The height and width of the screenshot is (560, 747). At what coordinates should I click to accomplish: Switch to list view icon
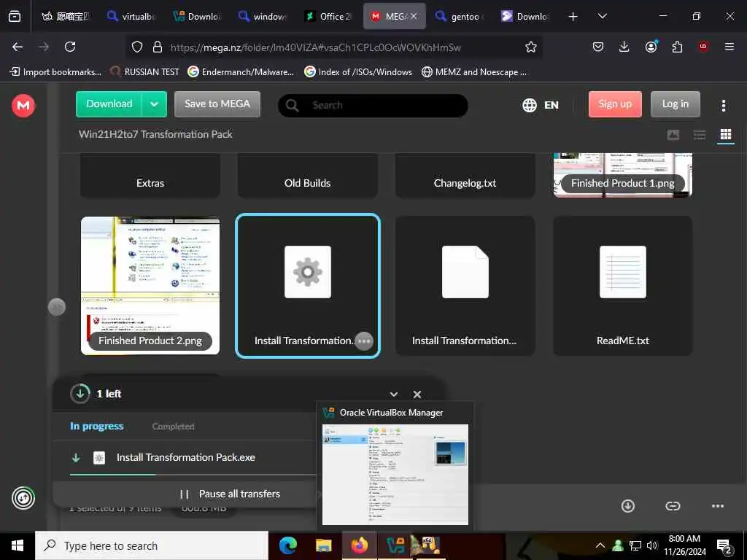(700, 135)
